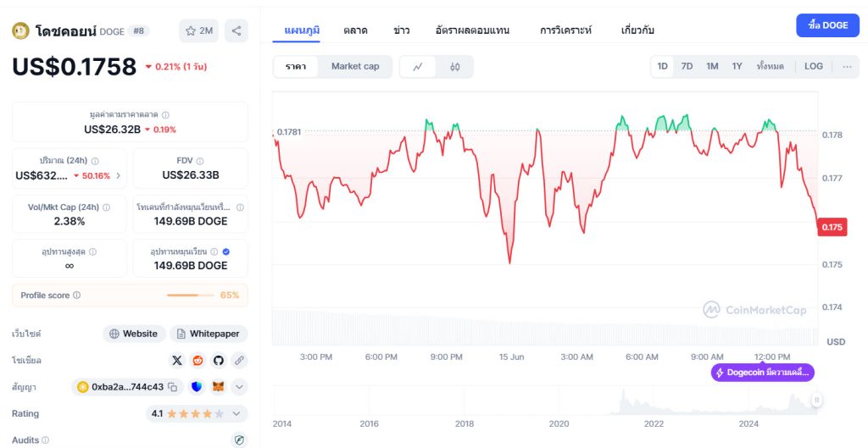Expand the contract list chevron
868x448 pixels.
click(239, 387)
